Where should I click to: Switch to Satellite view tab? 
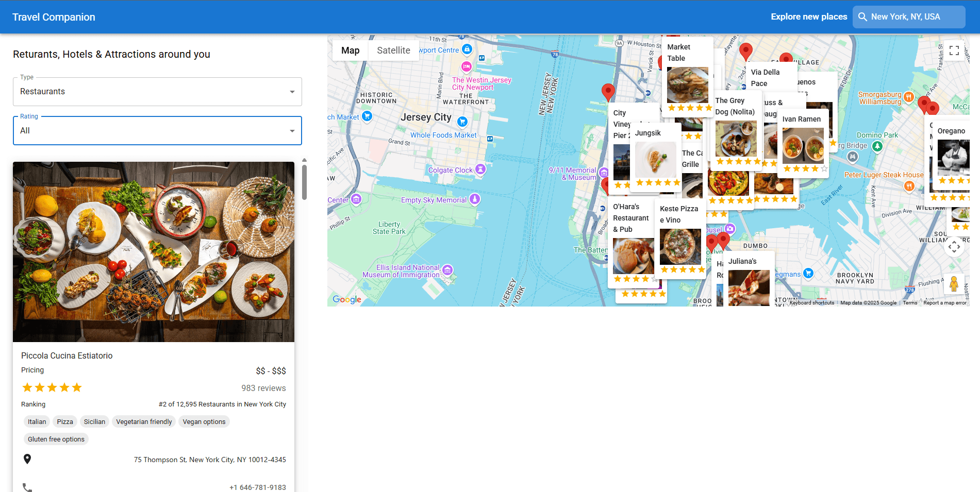393,50
